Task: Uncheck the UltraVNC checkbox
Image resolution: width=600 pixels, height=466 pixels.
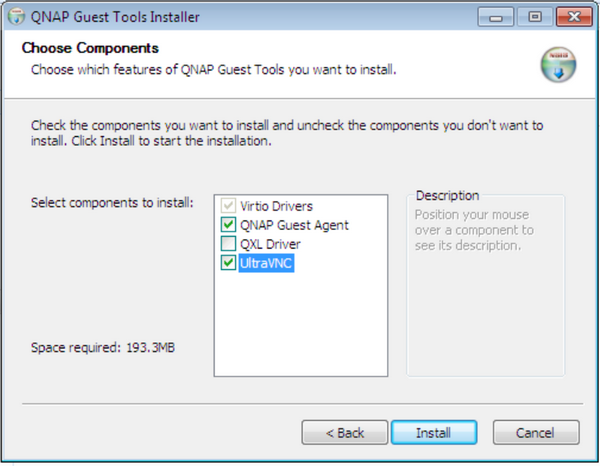Action: click(x=228, y=262)
